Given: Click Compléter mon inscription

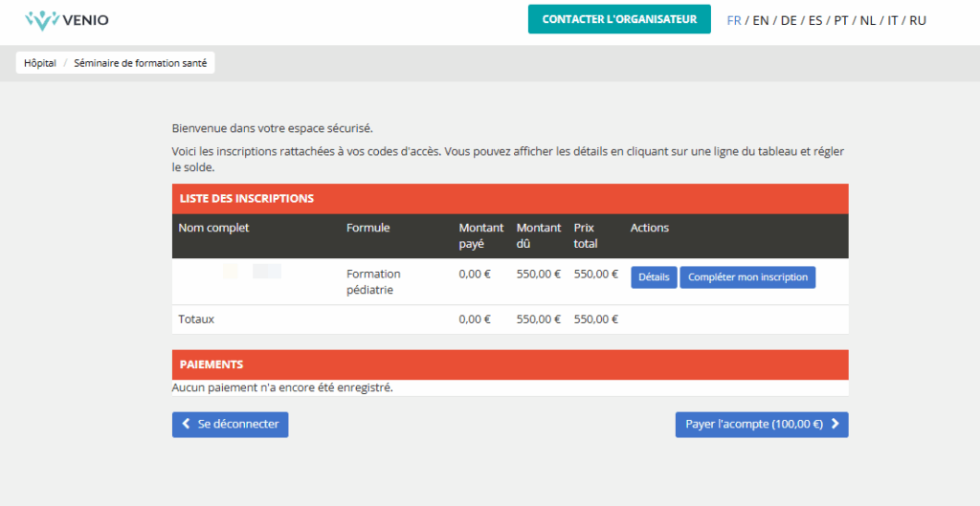Looking at the screenshot, I should point(747,277).
